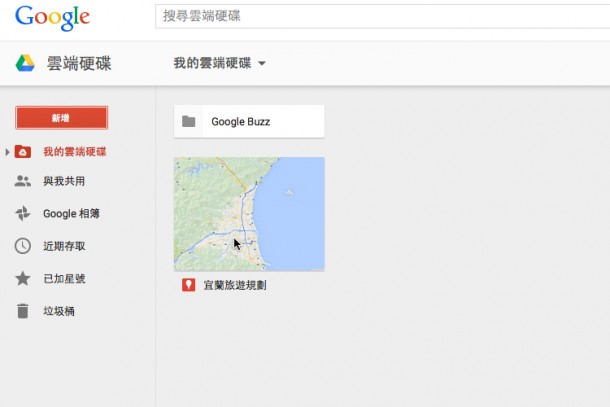Click the Google Buzz folder icon
Viewport: 610px width, 407px height.
pos(189,121)
